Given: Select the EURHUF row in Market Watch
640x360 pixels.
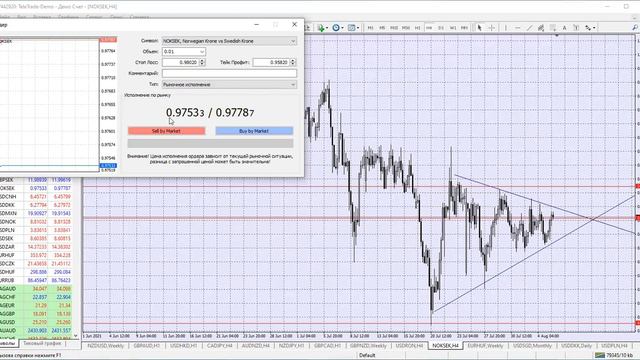Looking at the screenshot, I should (x=36, y=256).
